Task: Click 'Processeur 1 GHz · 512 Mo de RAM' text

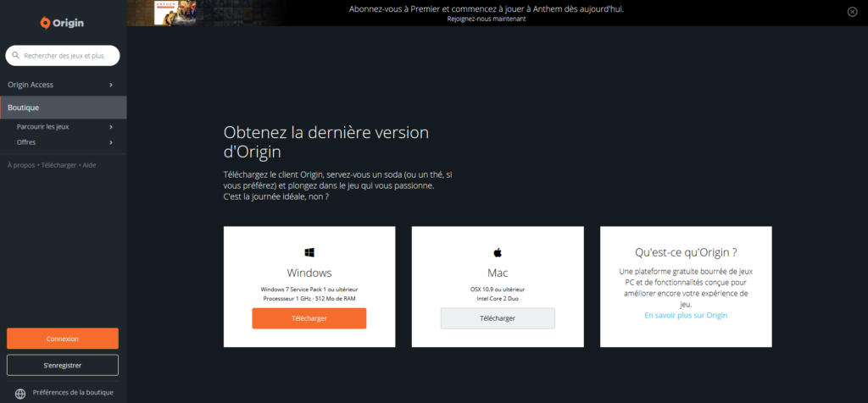Action: point(309,299)
